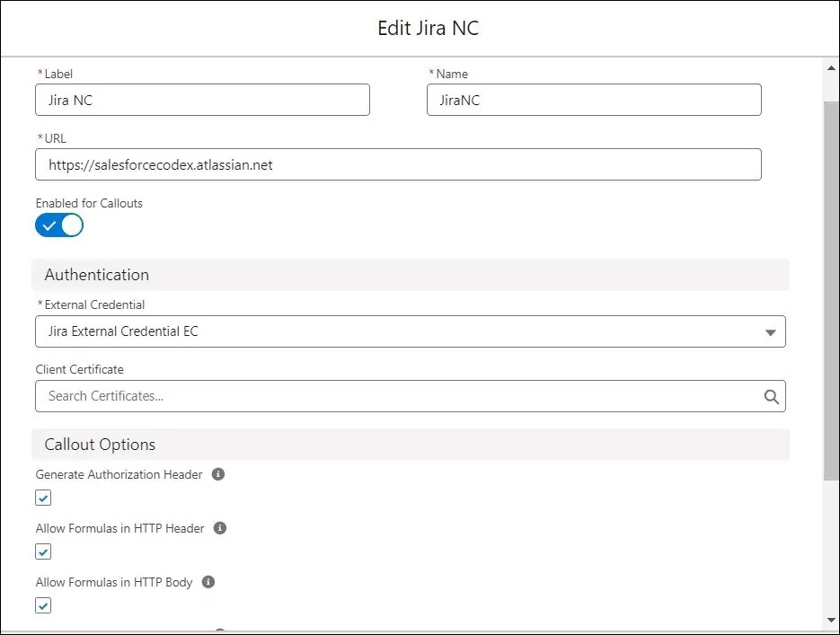Click the Generate Authorization Header label
The height and width of the screenshot is (635, 840).
(119, 474)
